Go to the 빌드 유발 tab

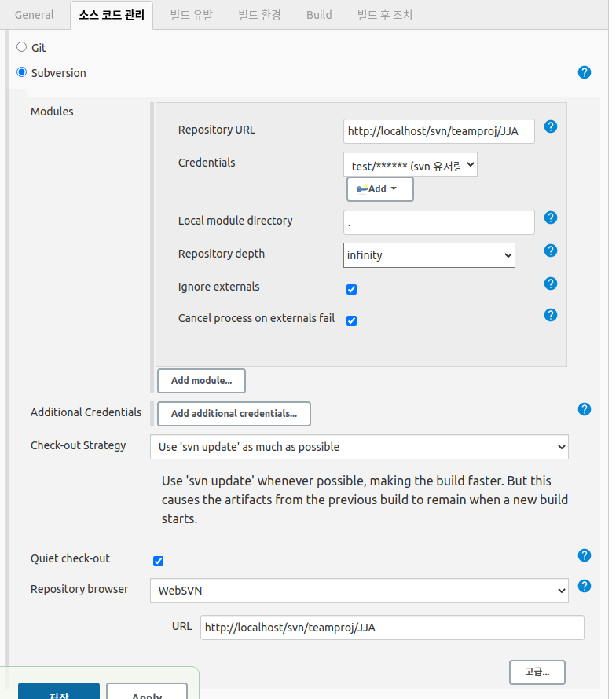tap(192, 15)
